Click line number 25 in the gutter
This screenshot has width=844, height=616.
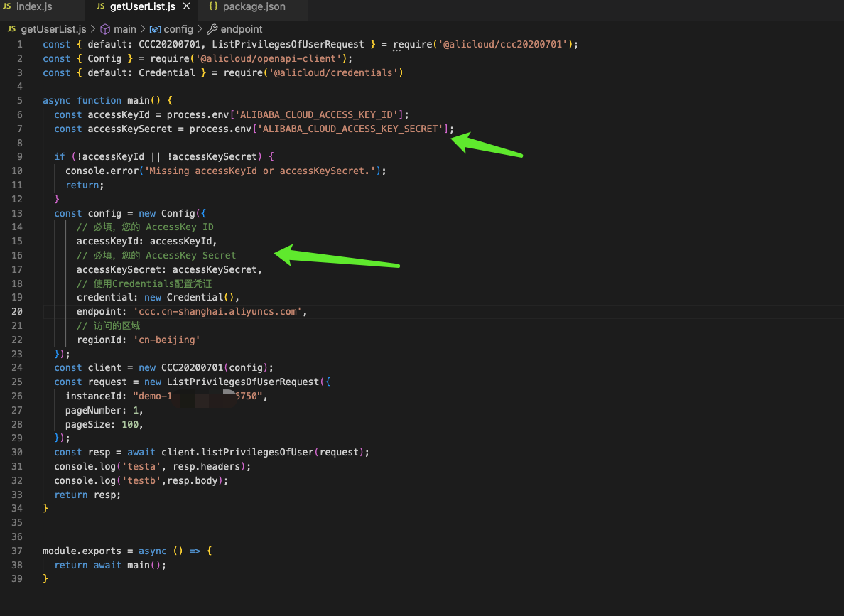pos(16,382)
